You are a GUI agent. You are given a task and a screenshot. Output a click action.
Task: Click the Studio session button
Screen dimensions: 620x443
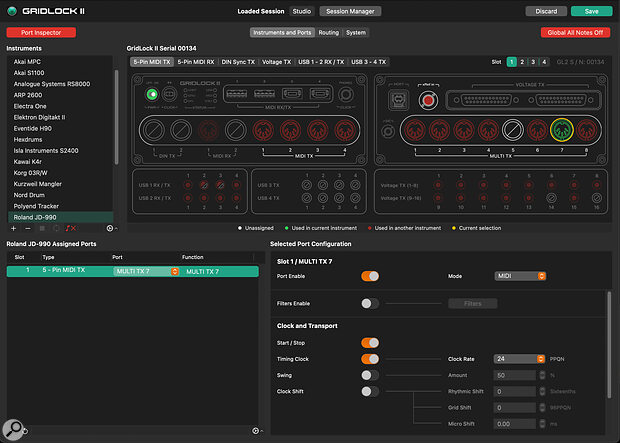[302, 11]
